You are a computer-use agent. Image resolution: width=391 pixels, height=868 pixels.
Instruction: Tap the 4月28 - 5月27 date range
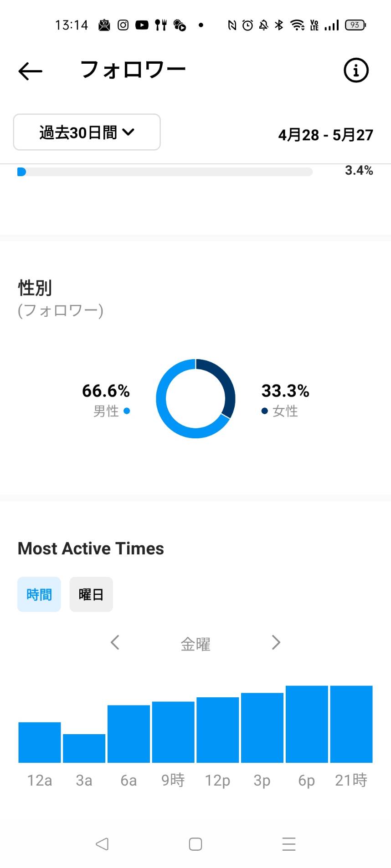click(x=325, y=135)
